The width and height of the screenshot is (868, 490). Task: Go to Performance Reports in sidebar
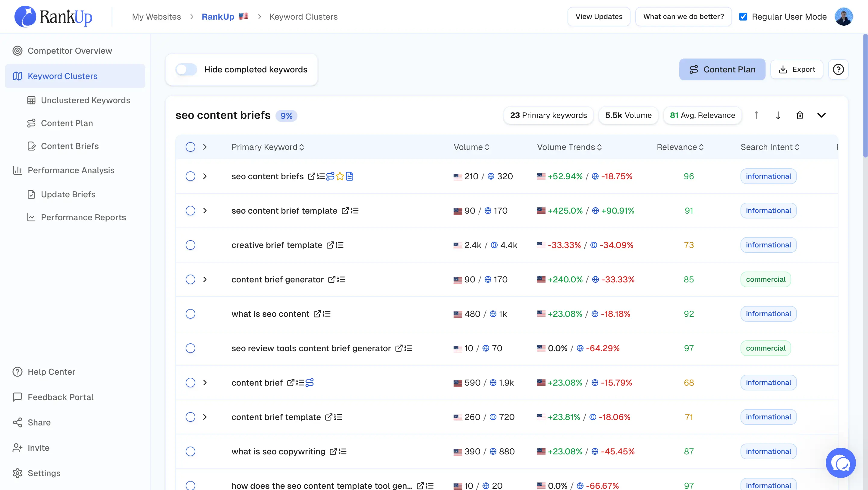point(83,217)
